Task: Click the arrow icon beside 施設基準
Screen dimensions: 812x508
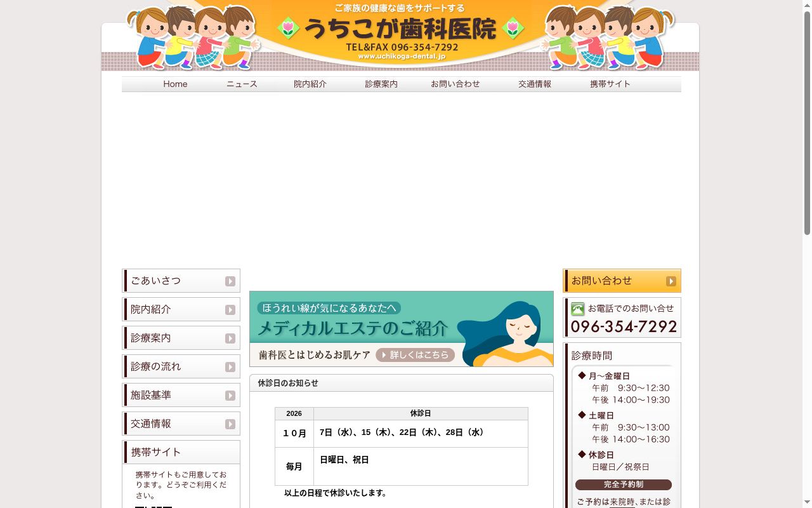Action: pyautogui.click(x=230, y=396)
